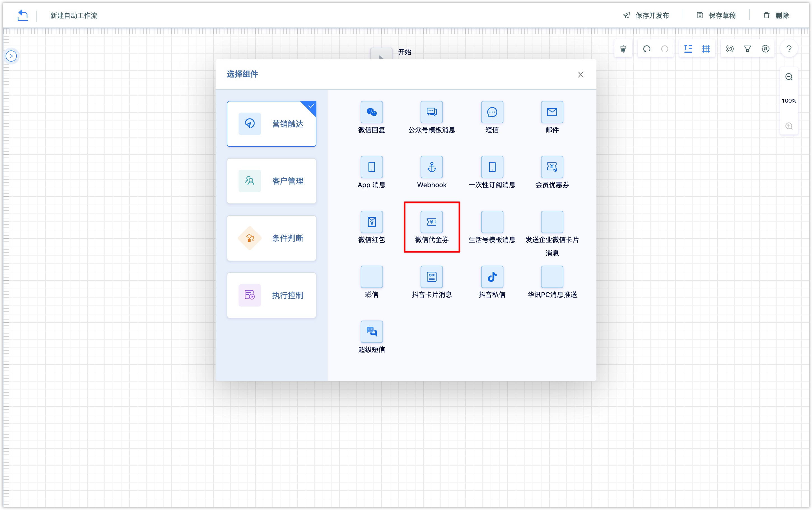Select the 微信回复 component
The height and width of the screenshot is (510, 812).
(x=371, y=117)
